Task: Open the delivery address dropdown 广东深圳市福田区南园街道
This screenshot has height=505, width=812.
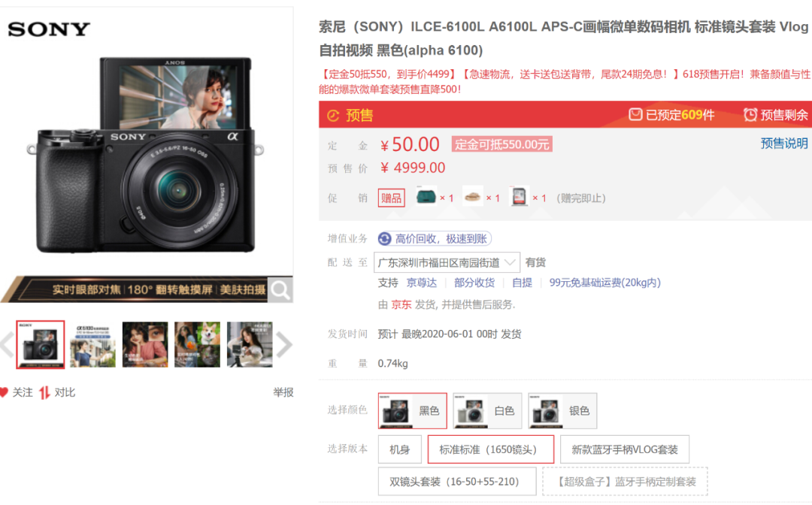Action: click(447, 262)
